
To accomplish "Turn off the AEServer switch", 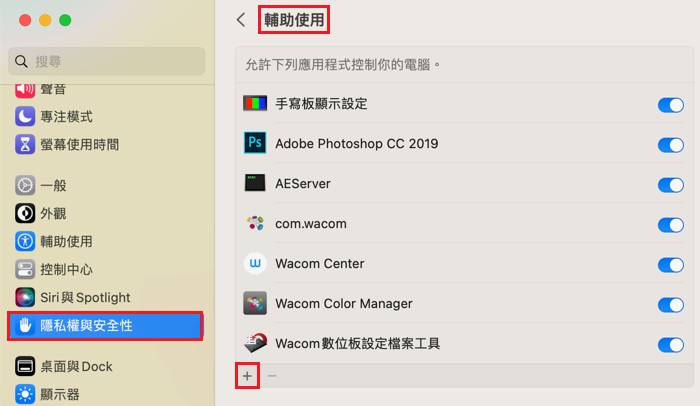I will pyautogui.click(x=671, y=184).
